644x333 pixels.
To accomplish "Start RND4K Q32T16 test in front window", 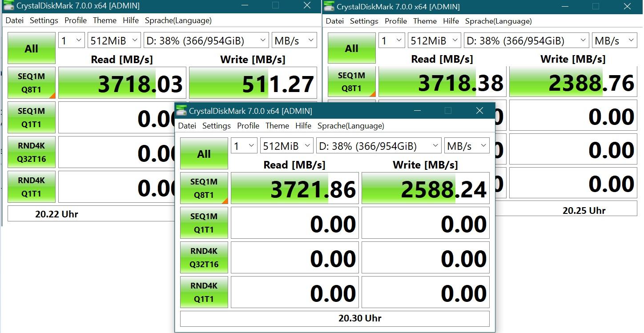I will pyautogui.click(x=204, y=257).
